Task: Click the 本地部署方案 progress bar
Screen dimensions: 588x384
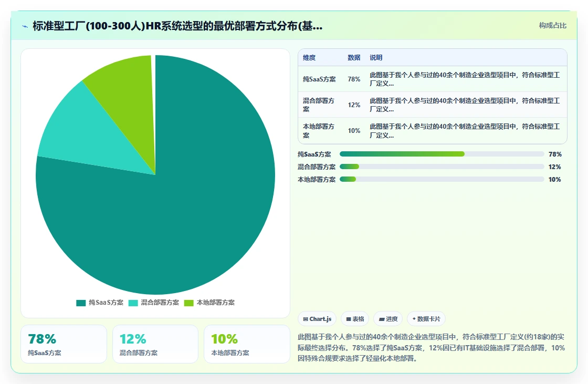Action: point(442,180)
